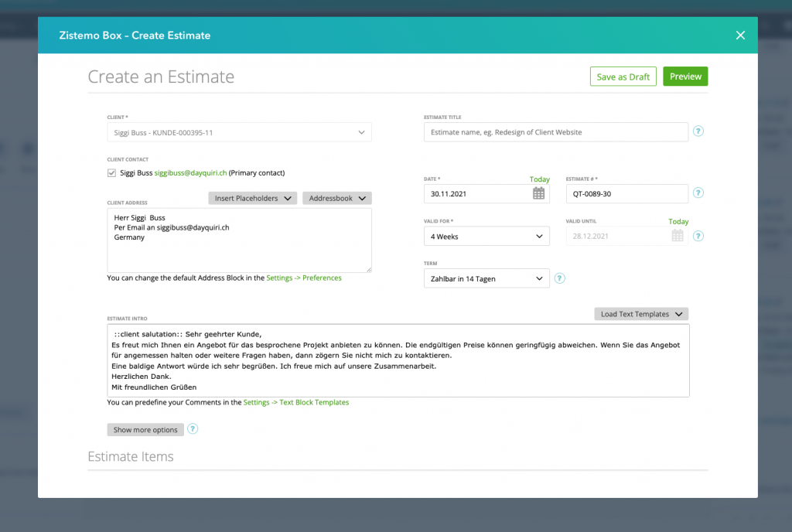Click the 'Herzlichen Dank.' line in intro

point(142,377)
